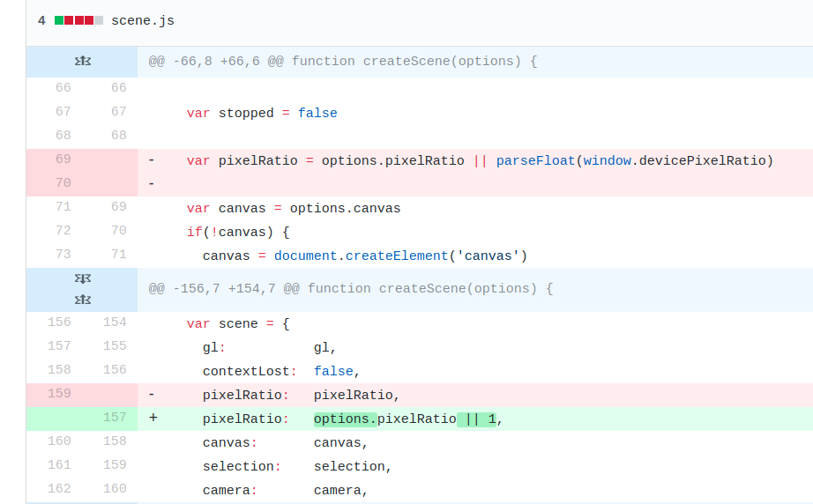Click the green diffstat square next to scene.js
This screenshot has height=504, width=813.
coord(58,20)
